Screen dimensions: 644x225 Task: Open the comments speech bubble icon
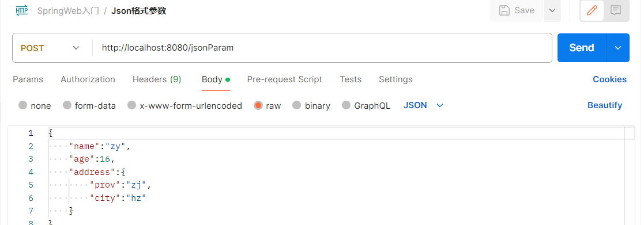[x=615, y=10]
